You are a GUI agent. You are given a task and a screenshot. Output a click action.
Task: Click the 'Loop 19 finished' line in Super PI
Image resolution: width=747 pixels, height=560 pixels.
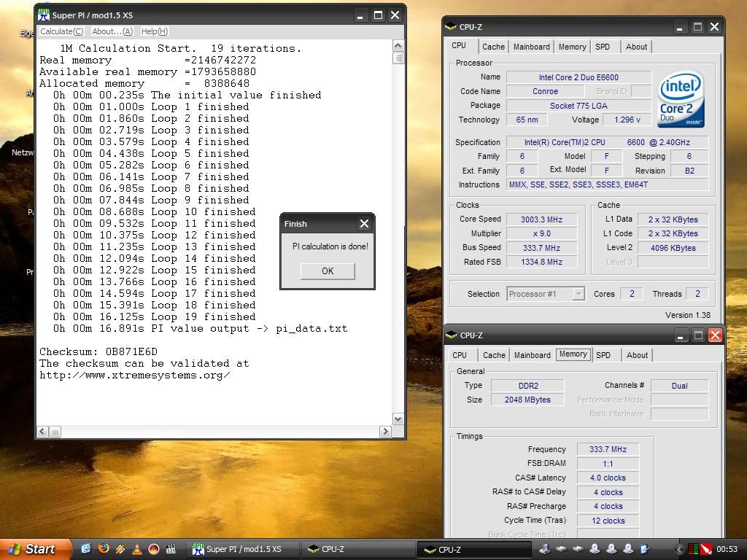(204, 317)
